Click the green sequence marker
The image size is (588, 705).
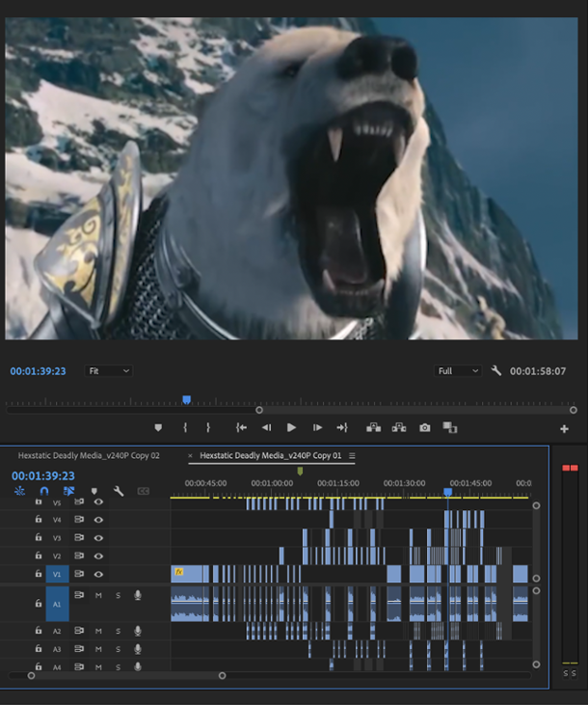300,471
